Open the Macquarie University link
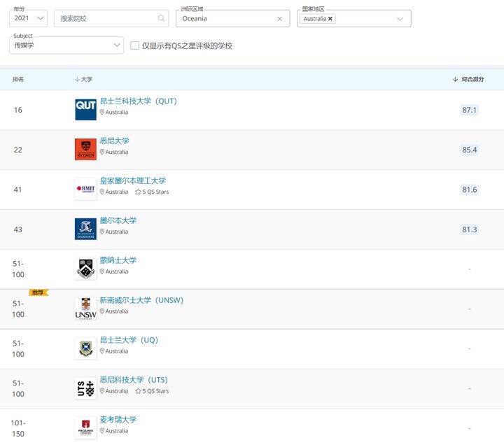Screen dimensions: 504x445 click(x=118, y=420)
